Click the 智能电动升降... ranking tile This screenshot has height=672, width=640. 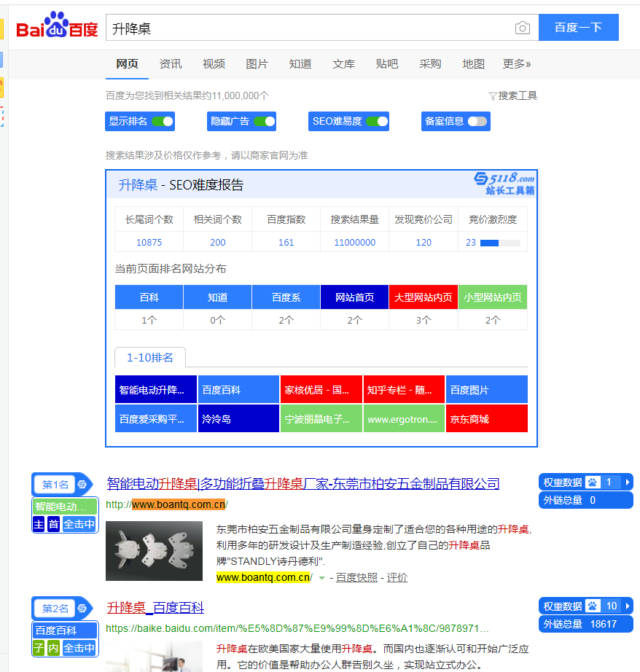[x=156, y=390]
